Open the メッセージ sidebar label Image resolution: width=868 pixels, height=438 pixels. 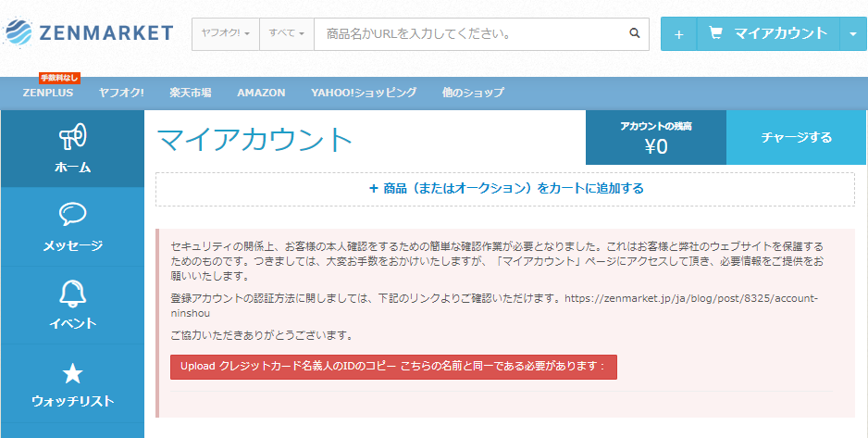[72, 245]
